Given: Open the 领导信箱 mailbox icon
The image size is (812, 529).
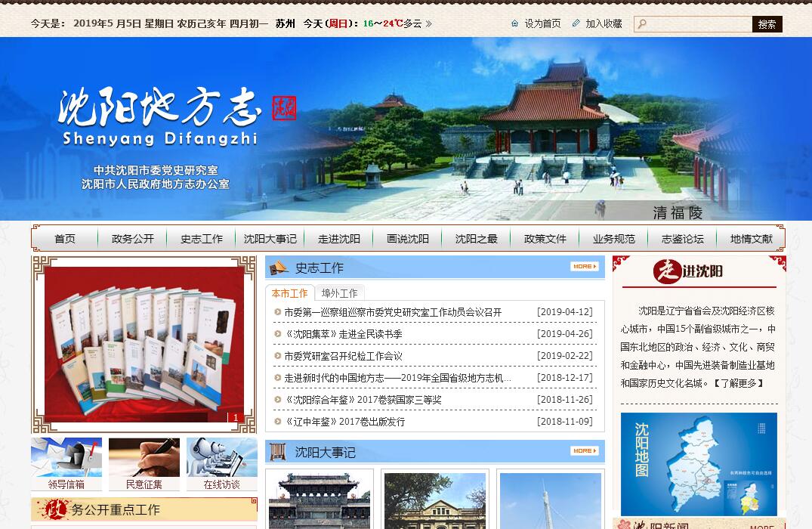Looking at the screenshot, I should point(66,458).
